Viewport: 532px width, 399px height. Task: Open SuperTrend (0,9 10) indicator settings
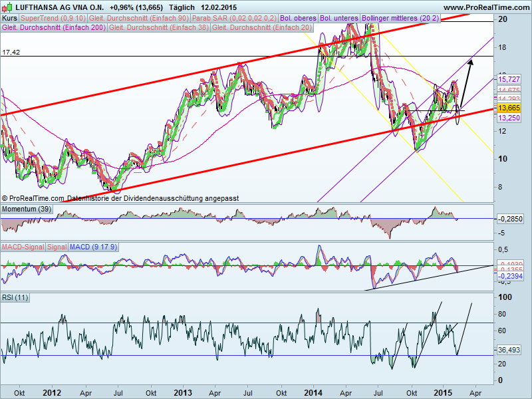click(x=53, y=18)
